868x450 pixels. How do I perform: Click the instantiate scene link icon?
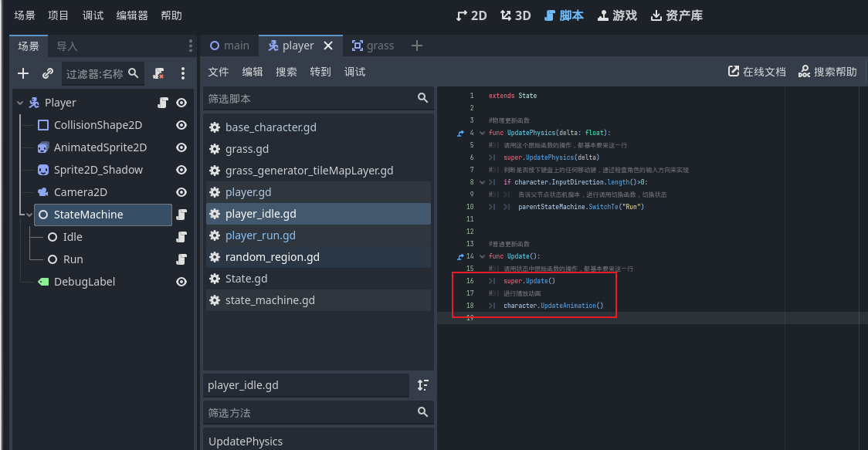click(x=48, y=73)
